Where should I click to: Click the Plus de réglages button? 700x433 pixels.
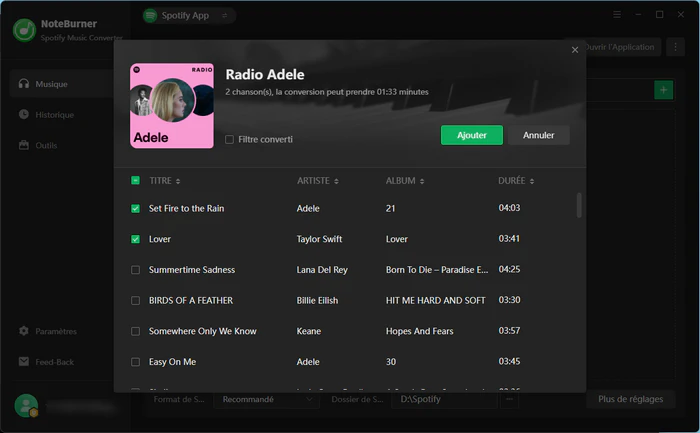point(630,399)
